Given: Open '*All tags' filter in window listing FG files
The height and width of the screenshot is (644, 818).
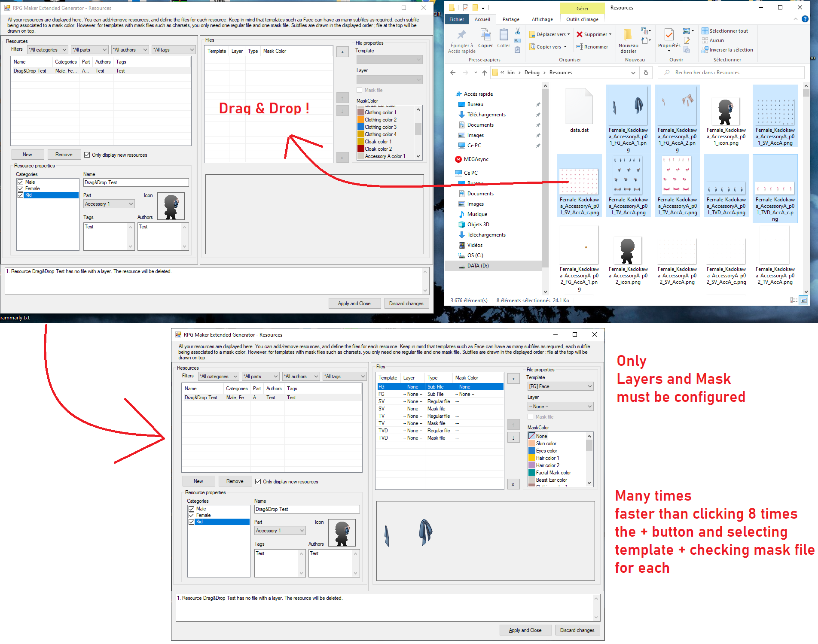Looking at the screenshot, I should point(345,377).
